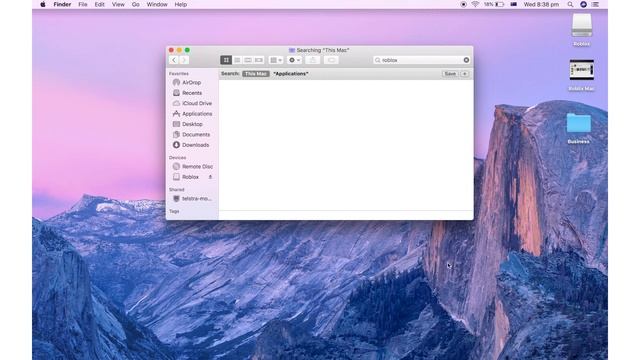Switch to column view in Finder
Viewport: 640px width, 360px height.
click(x=248, y=60)
